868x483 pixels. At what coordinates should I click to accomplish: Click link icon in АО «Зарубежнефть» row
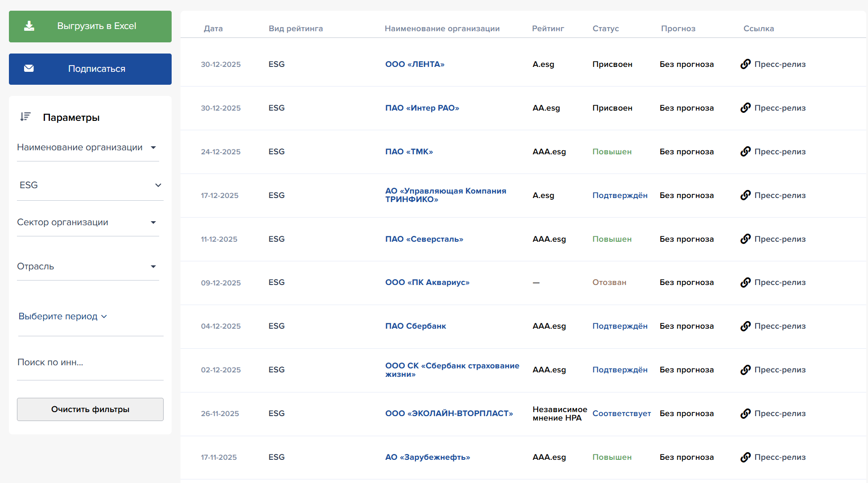(745, 457)
